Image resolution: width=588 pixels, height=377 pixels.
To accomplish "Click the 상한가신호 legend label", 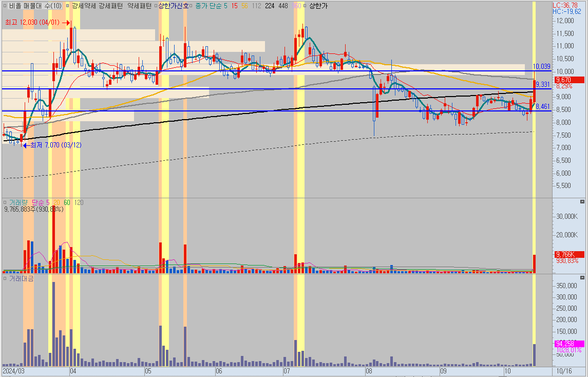I will point(173,6).
